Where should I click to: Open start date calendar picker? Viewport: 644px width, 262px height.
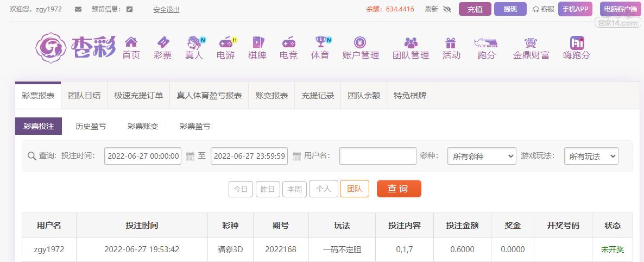point(190,157)
